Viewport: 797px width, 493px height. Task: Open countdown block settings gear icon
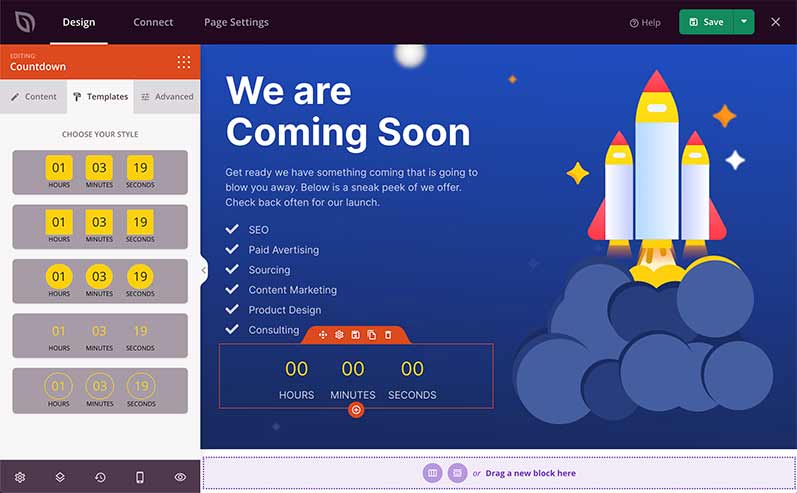point(339,335)
